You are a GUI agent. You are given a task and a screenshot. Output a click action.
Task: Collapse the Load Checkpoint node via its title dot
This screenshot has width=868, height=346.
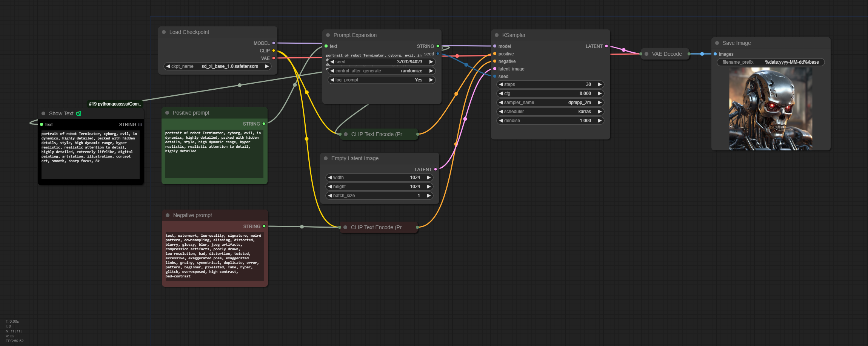164,32
